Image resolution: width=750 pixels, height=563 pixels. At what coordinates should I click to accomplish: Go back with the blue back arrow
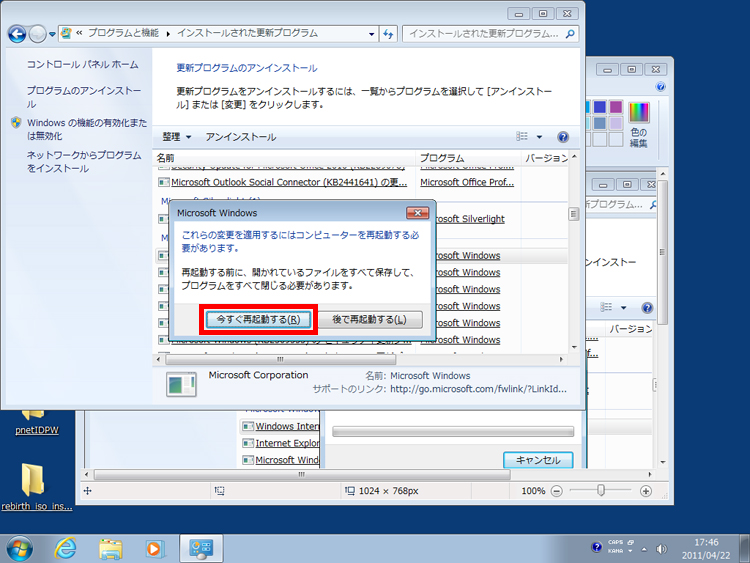point(17,34)
